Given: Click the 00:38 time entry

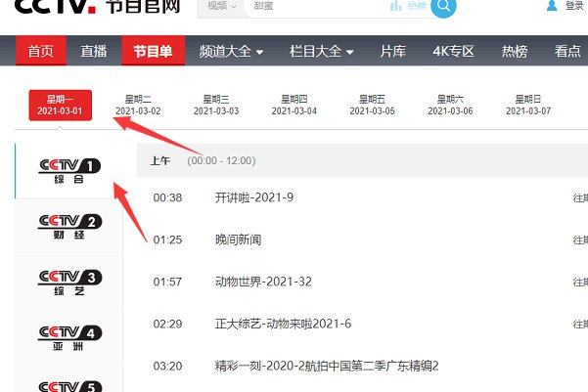Looking at the screenshot, I should 167,197.
